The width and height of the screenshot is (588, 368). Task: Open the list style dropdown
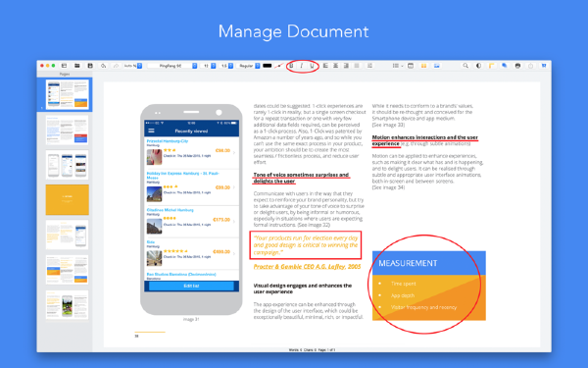point(398,66)
